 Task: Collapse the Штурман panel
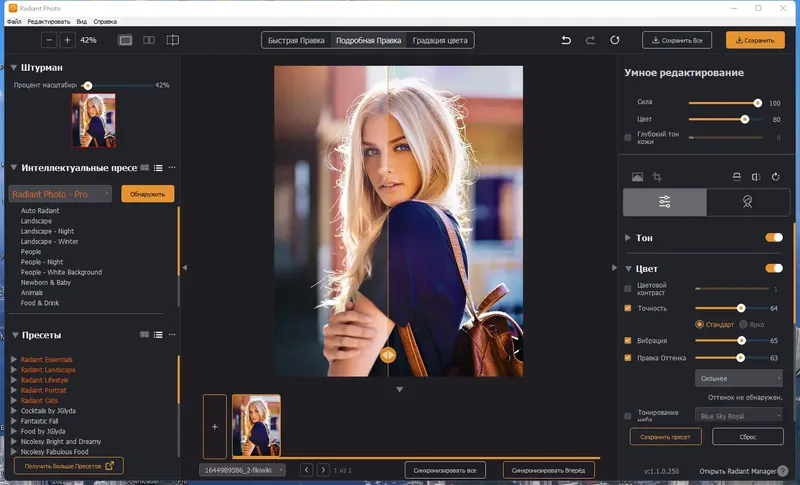coord(14,67)
